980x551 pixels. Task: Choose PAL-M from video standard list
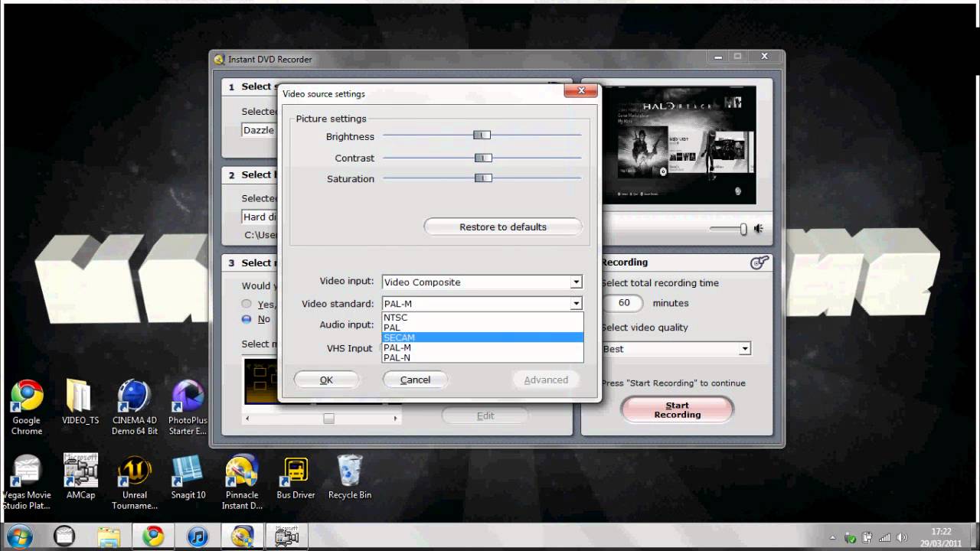point(482,347)
